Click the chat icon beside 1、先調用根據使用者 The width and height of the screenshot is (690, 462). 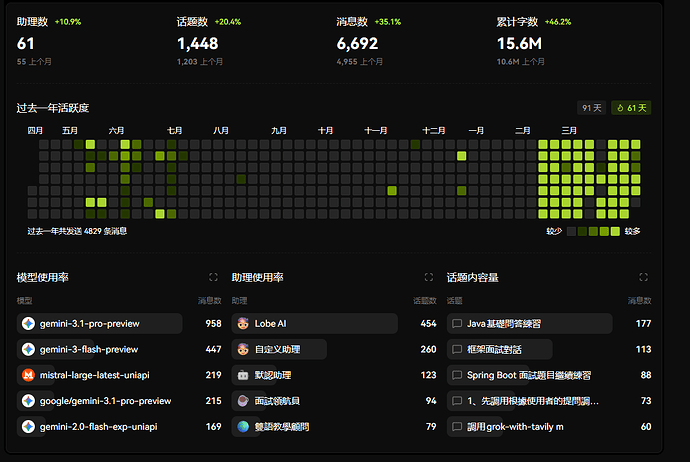457,401
